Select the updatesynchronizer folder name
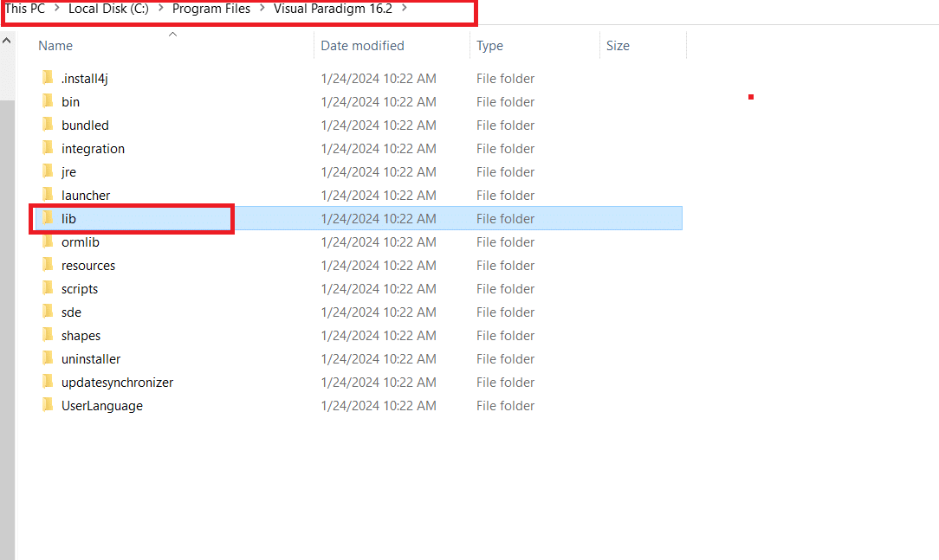Screen dimensions: 939x560 pos(118,383)
